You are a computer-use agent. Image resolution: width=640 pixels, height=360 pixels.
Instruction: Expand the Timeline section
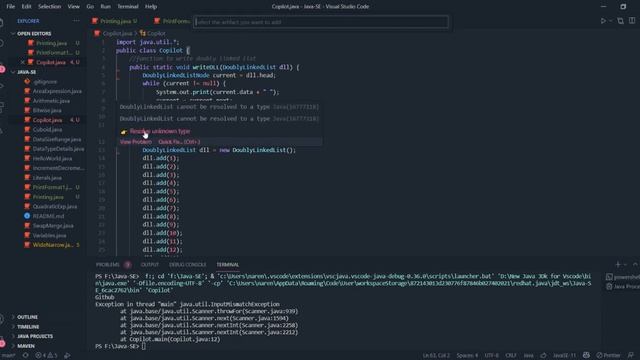28,327
